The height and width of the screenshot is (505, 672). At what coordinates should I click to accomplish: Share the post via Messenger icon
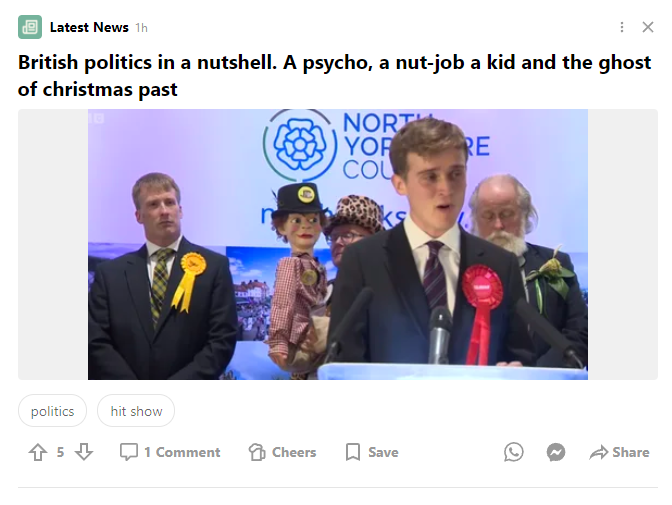click(556, 452)
